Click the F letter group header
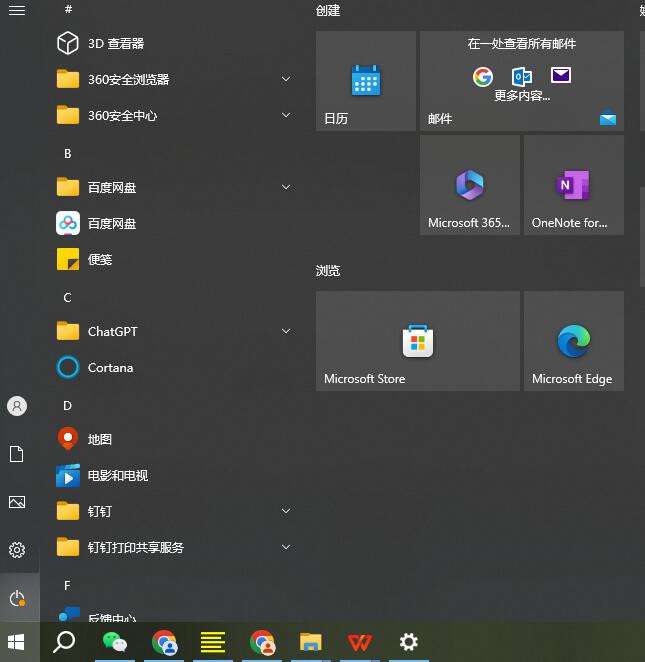Viewport: 645px width, 662px height. (x=67, y=586)
